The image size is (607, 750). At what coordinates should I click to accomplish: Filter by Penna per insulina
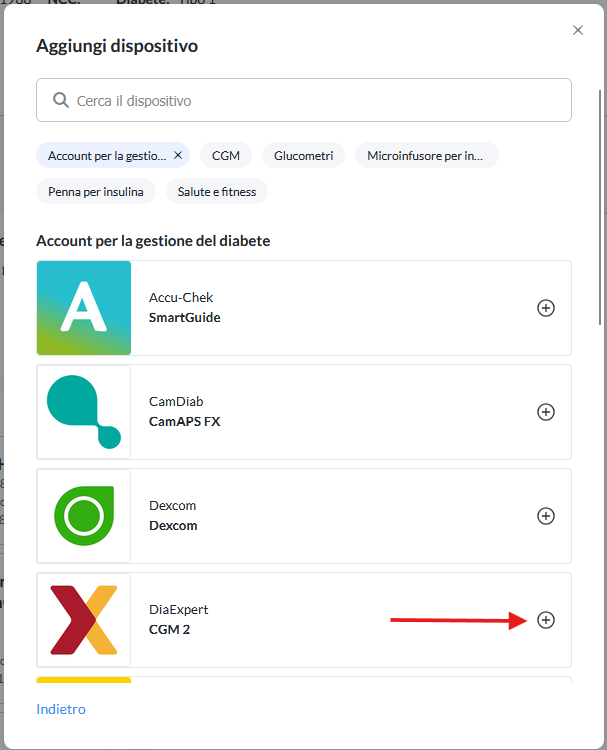pos(96,191)
